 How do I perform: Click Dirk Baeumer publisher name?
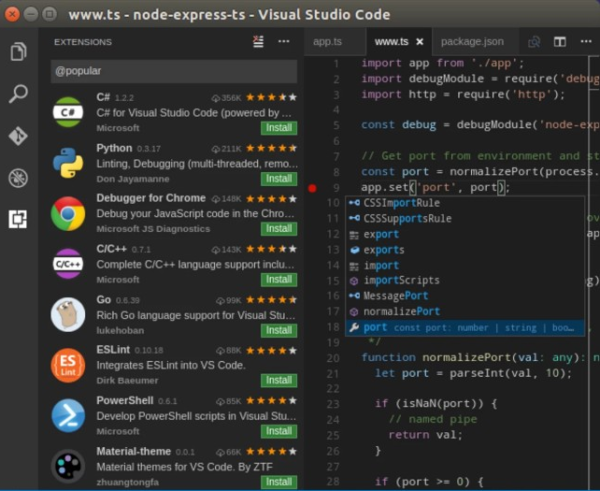tap(127, 380)
